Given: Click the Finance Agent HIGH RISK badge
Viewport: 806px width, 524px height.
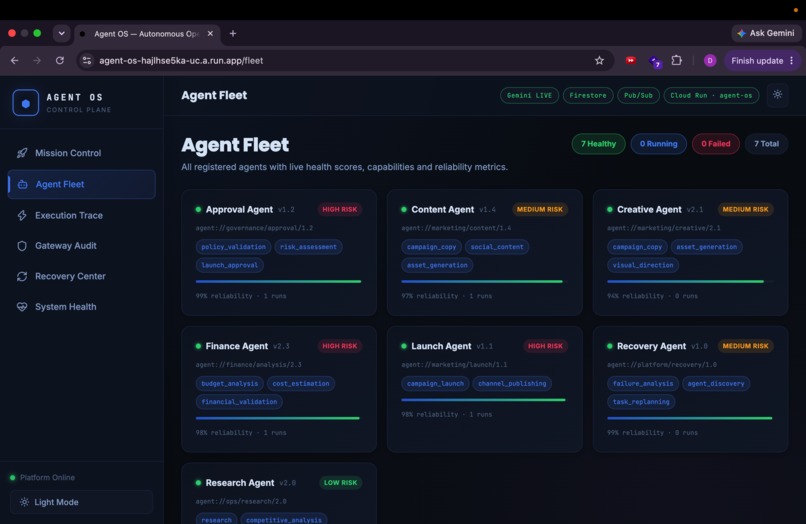Looking at the screenshot, I should coord(339,346).
